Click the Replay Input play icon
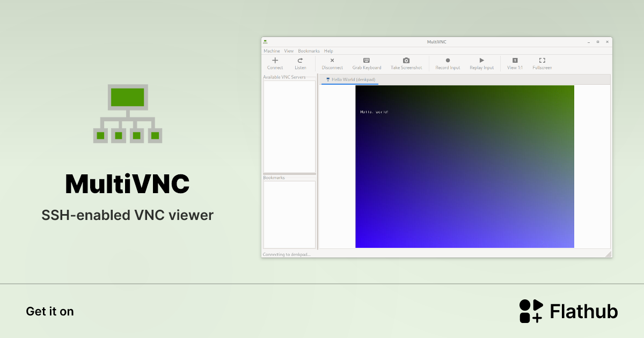Screen dimensions: 644x338 click(x=481, y=61)
